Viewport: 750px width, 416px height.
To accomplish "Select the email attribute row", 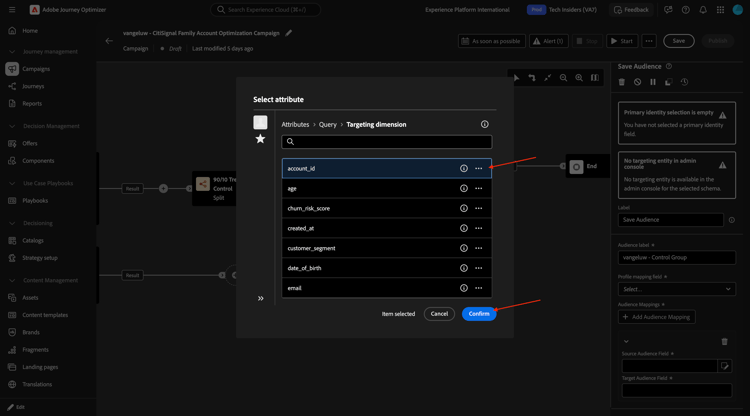I will pyautogui.click(x=386, y=288).
